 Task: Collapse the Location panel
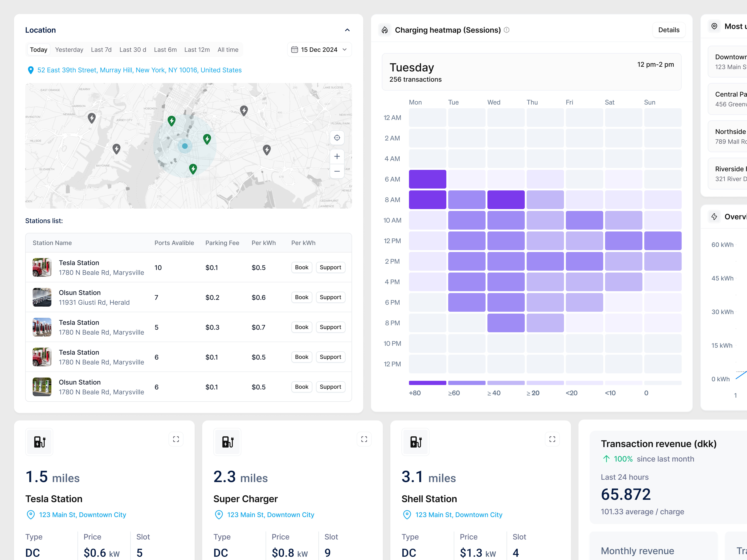point(347,30)
